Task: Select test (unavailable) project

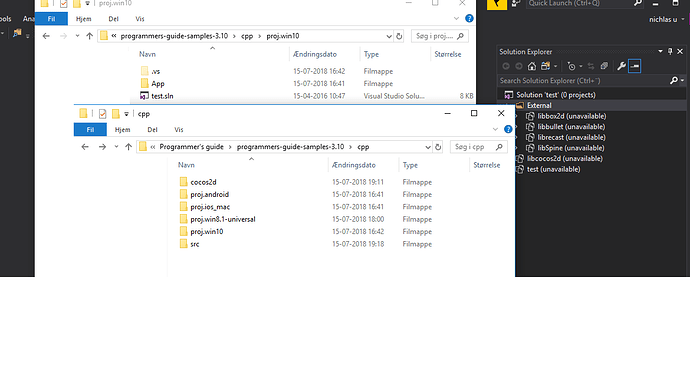Action: pos(554,169)
